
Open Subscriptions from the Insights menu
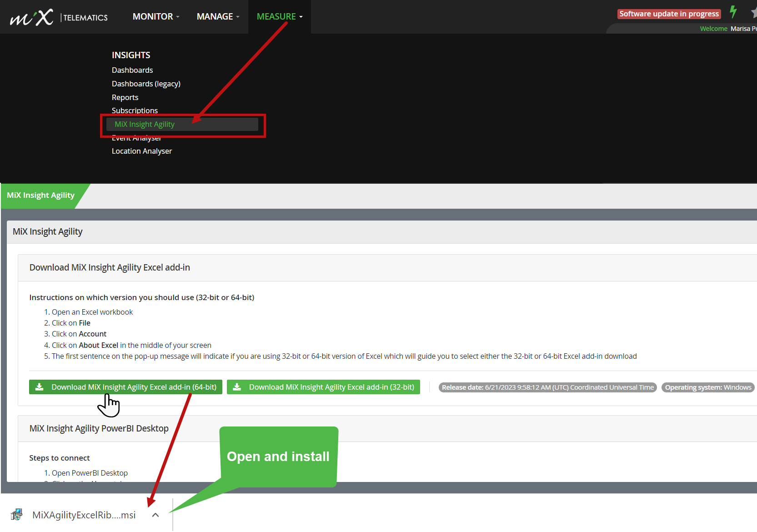tap(135, 110)
